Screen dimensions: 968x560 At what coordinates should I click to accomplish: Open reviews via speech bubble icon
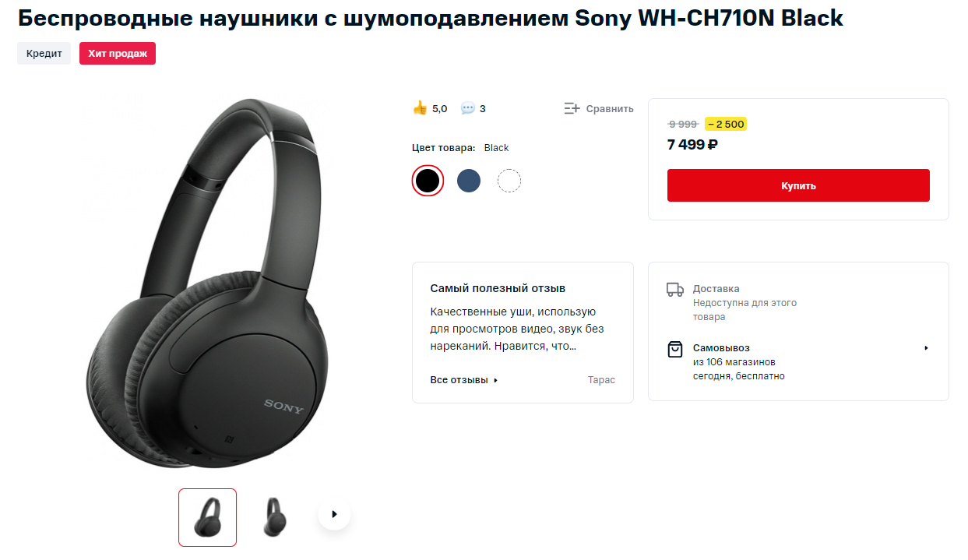[467, 108]
